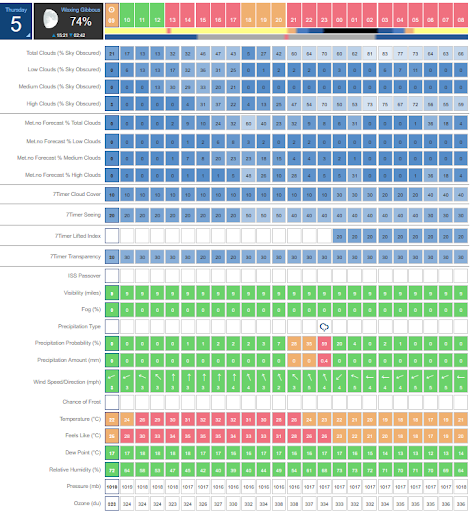This screenshot has height=512, width=470.
Task: Click the yellow daytime segment under hour 15
Action: click(x=203, y=31)
